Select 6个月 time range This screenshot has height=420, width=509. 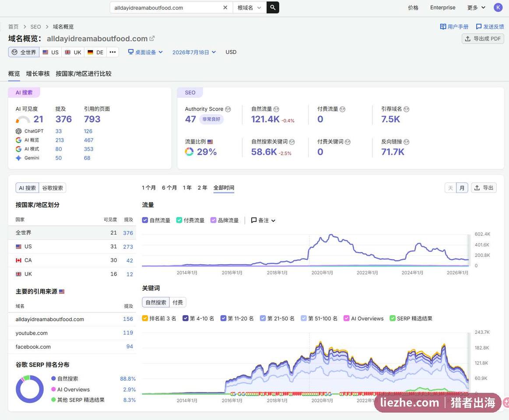coord(169,188)
